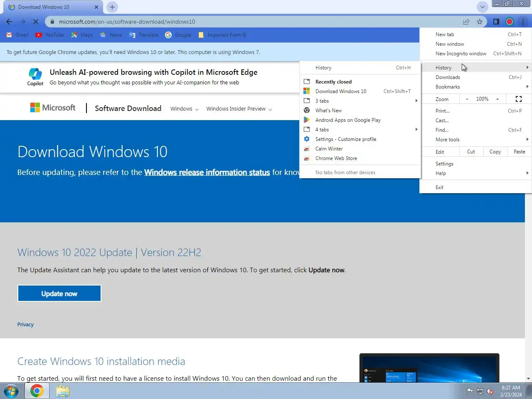The image size is (532, 399).
Task: Click the taskbar clock showing 8:27 AM
Action: [511, 391]
